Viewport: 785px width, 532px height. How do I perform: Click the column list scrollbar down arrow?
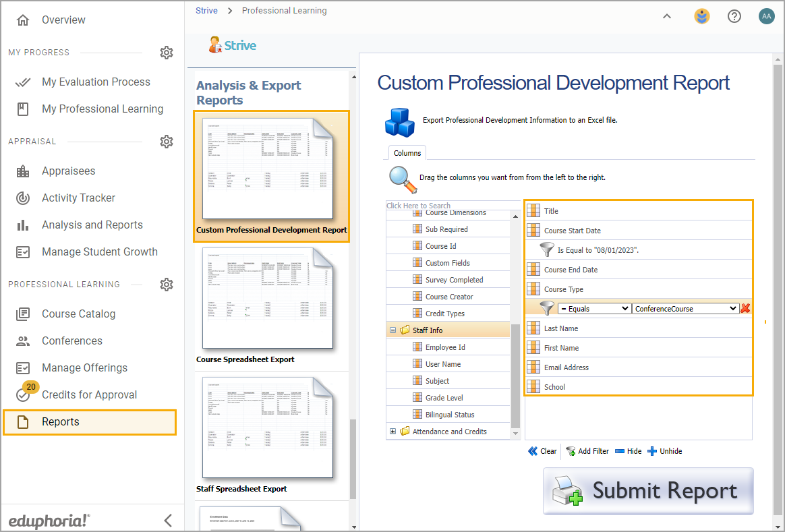[x=515, y=434]
